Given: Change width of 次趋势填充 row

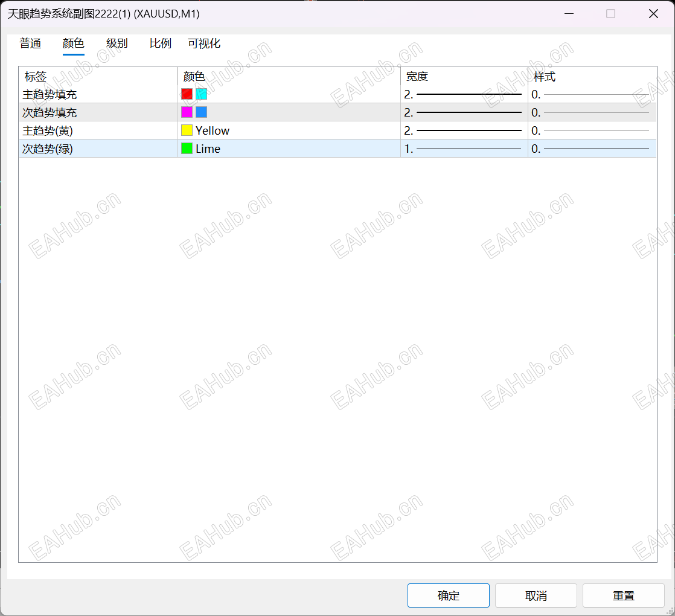Looking at the screenshot, I should [x=464, y=112].
